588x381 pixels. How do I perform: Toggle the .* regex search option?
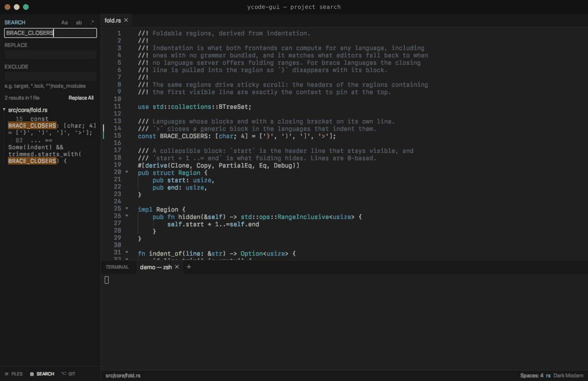point(92,23)
